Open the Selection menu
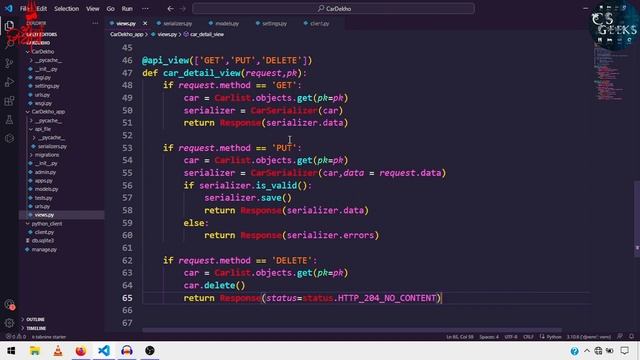The width and height of the screenshot is (640, 360). click(67, 9)
